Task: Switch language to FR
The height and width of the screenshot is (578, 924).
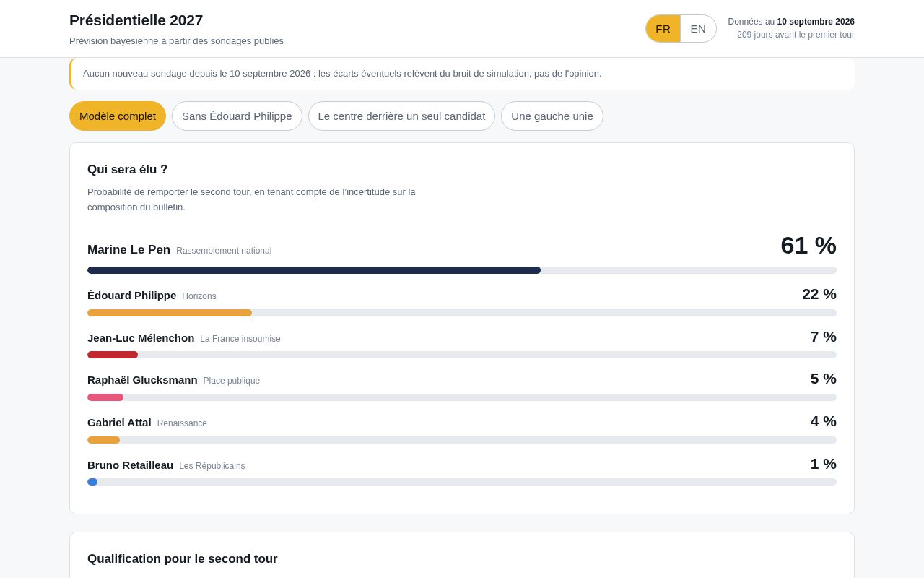Action: point(663,29)
